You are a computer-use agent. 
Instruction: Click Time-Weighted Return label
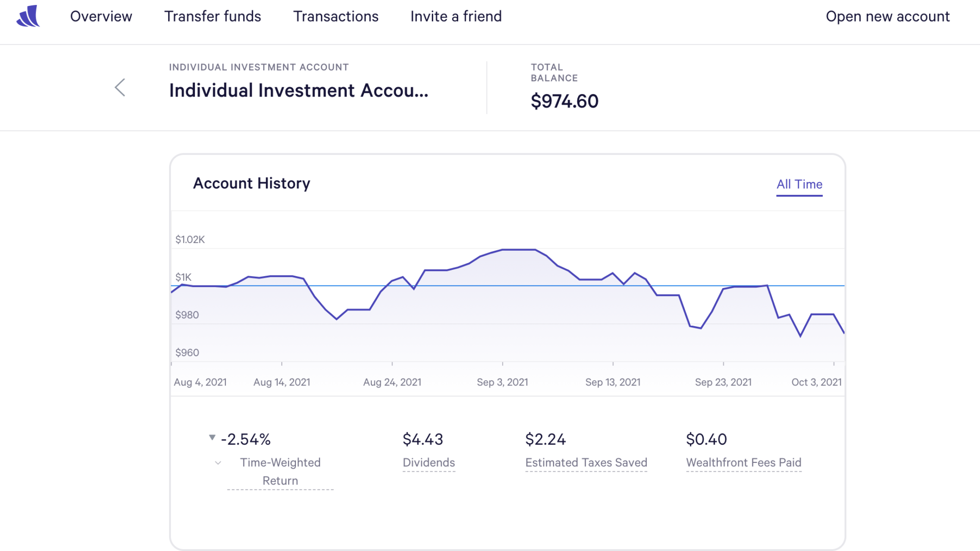point(280,471)
